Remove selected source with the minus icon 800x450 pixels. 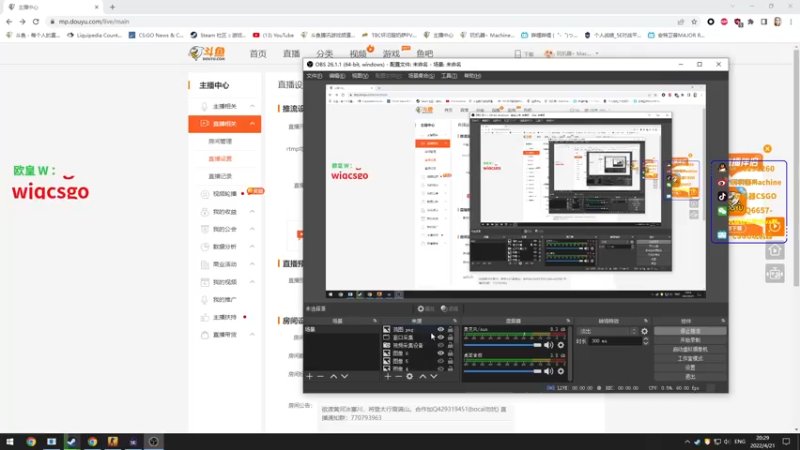coord(398,377)
